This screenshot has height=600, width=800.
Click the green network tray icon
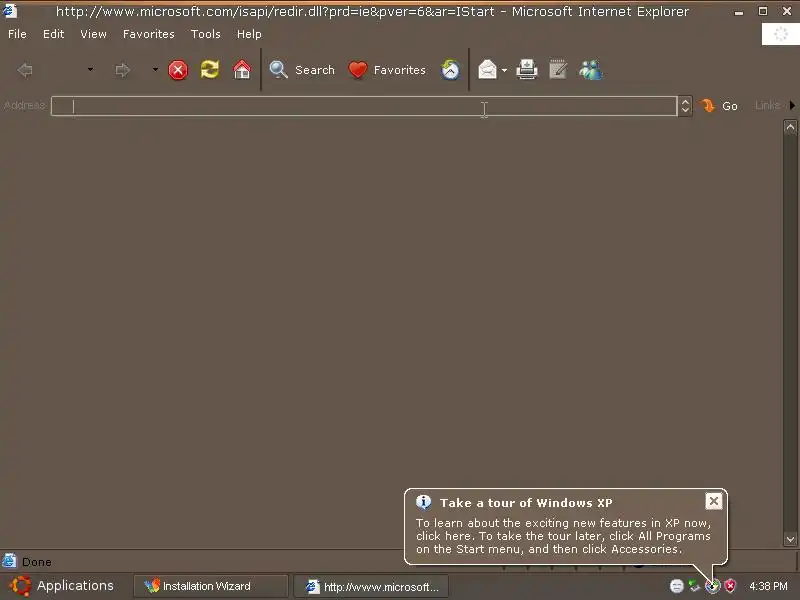pos(694,586)
